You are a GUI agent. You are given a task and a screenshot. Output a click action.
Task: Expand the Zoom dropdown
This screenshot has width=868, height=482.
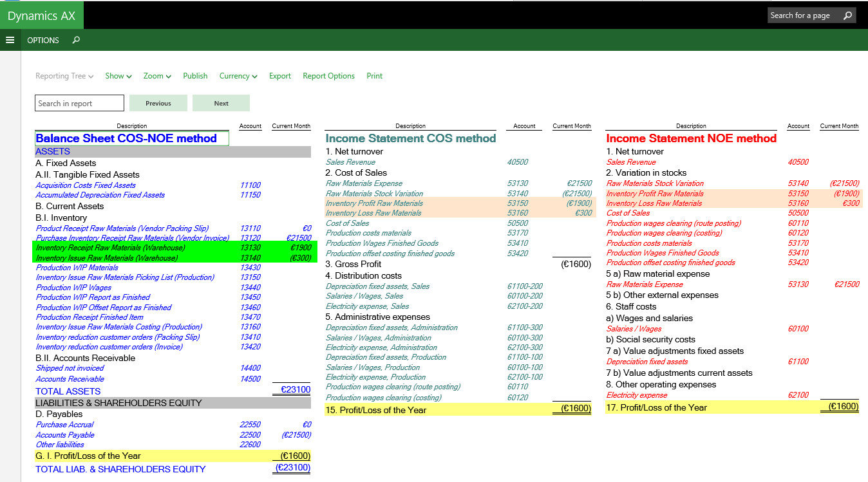click(157, 76)
